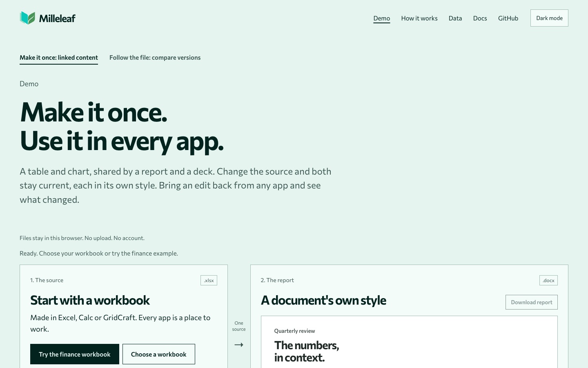Switch to 'Follow the file: compare versions' tab
The image size is (588, 368).
tap(155, 58)
